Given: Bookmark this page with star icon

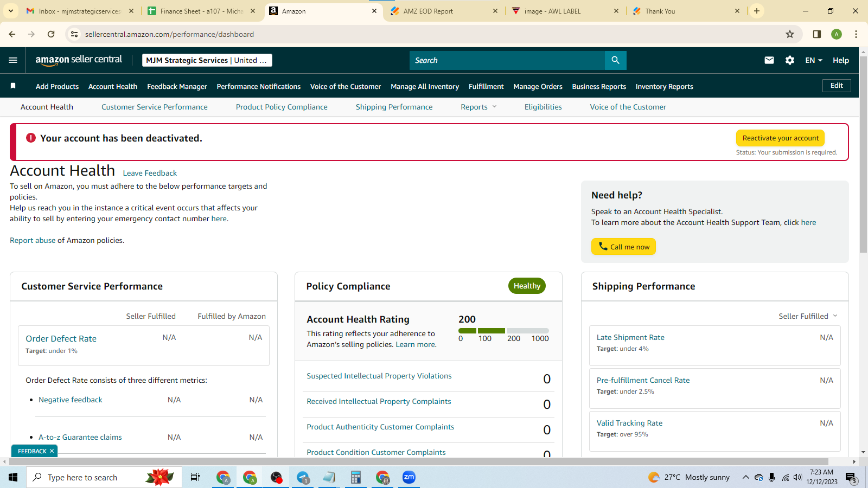Looking at the screenshot, I should [790, 34].
